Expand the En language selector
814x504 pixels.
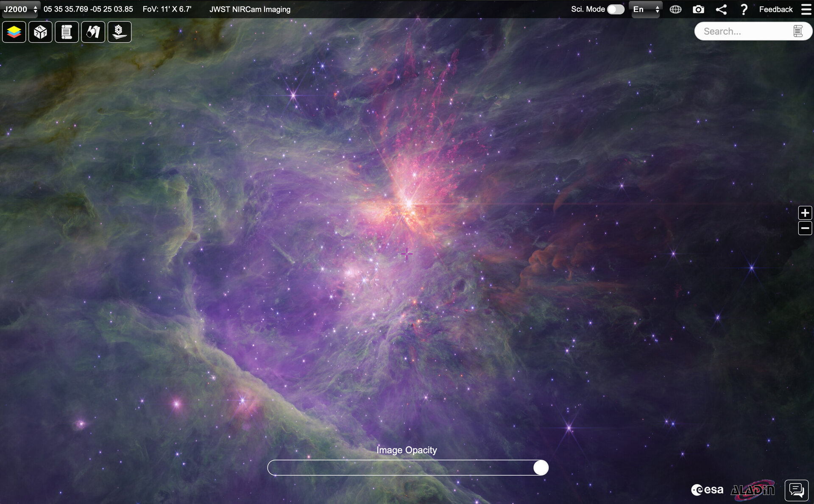646,9
